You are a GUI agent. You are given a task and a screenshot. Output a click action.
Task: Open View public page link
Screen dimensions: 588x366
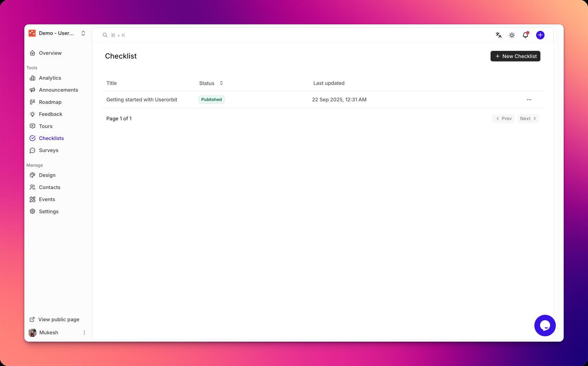tap(58, 319)
